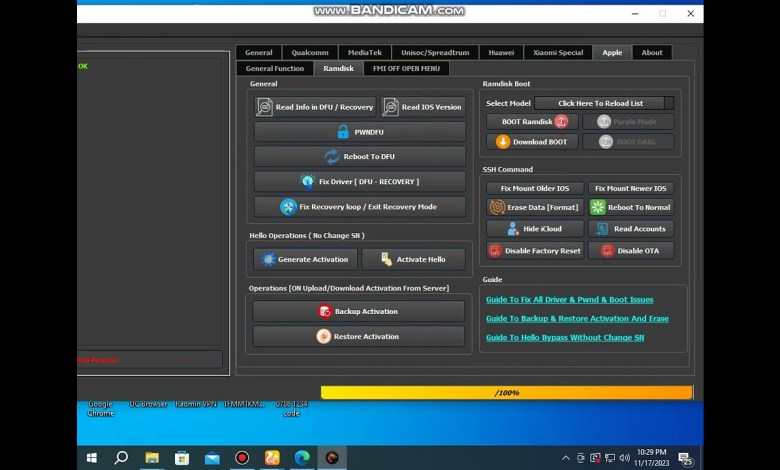
Task: Switch to the Qualcomm tab
Action: [310, 53]
